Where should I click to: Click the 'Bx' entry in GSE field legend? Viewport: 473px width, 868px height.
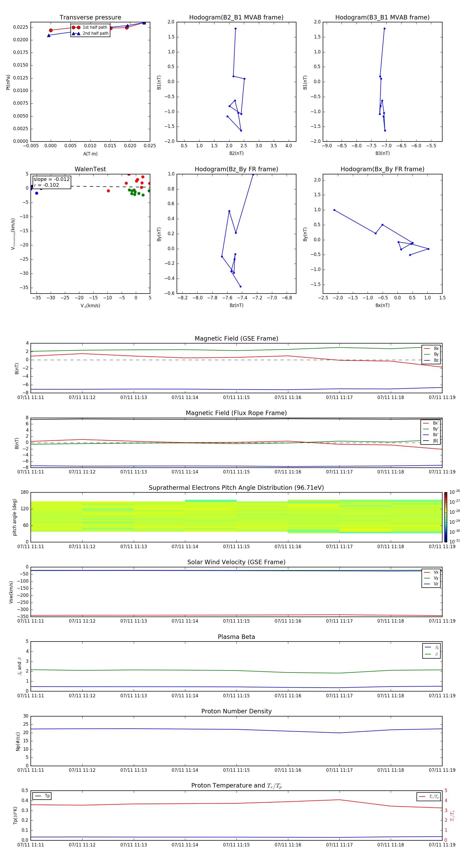tap(431, 349)
